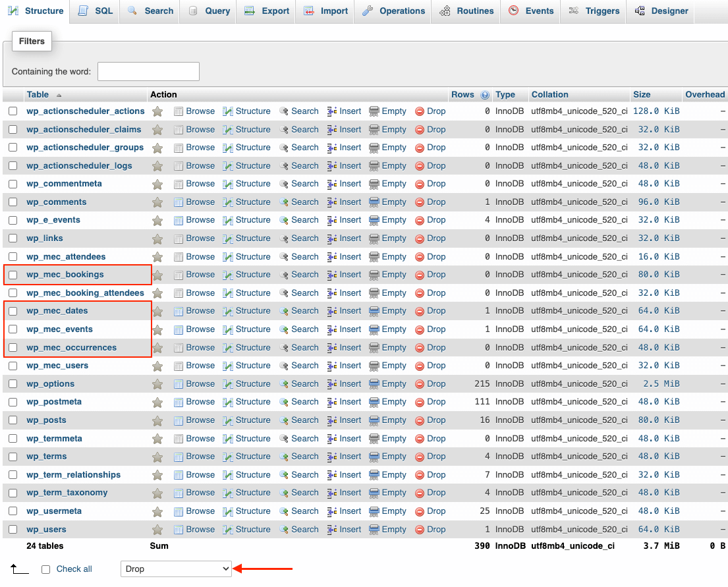Click favorite star icon for wp_mec_bookings
728x587 pixels.
tap(157, 275)
